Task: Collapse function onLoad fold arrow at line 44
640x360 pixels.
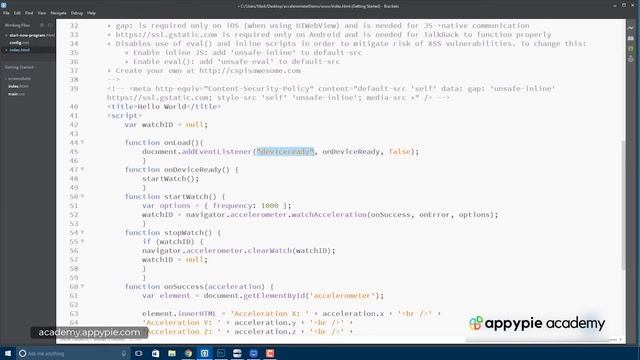Action: tap(82, 142)
